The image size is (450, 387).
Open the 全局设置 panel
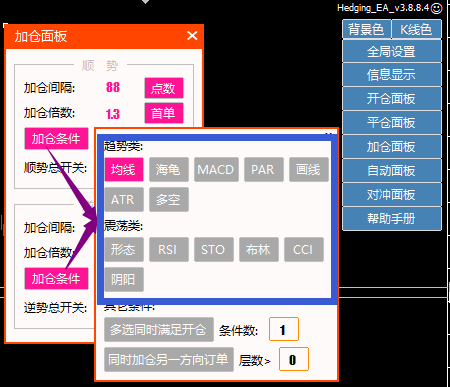392,52
